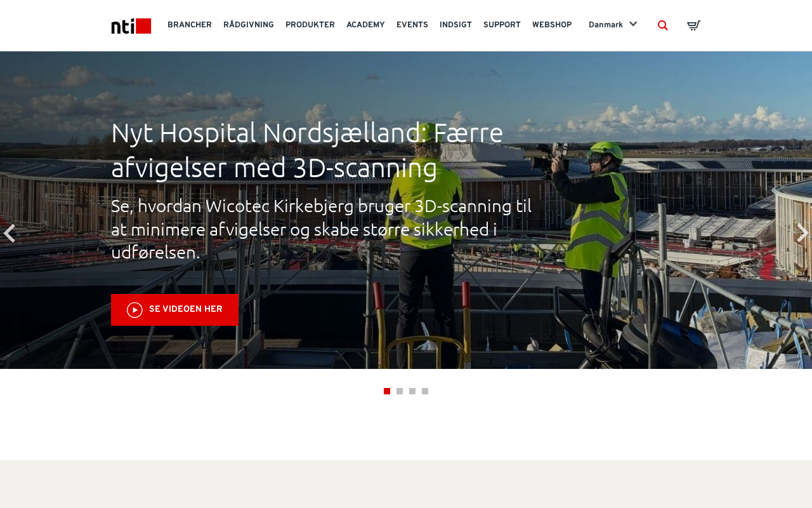
Task: Select the second carousel dot
Action: 400,391
